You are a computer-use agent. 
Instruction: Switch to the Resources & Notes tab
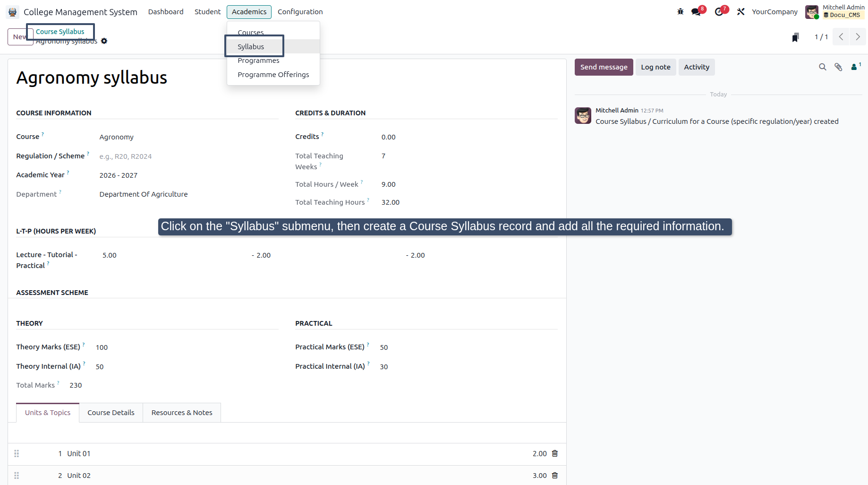(182, 413)
